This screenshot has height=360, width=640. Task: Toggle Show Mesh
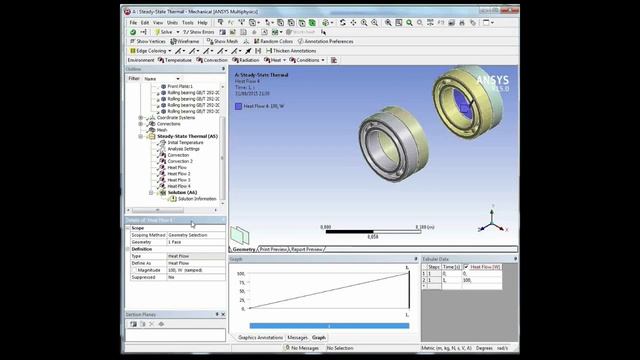click(222, 41)
